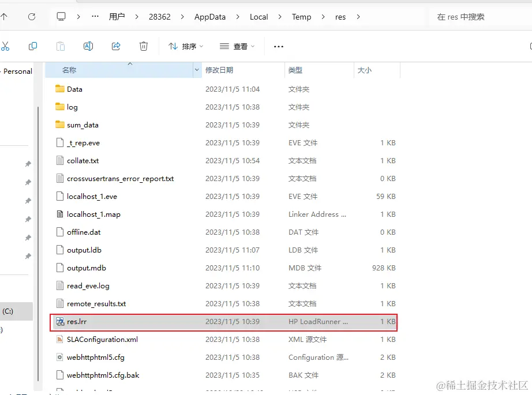Click the Up arrow navigation button
Image resolution: width=532 pixels, height=395 pixels.
coord(4,17)
